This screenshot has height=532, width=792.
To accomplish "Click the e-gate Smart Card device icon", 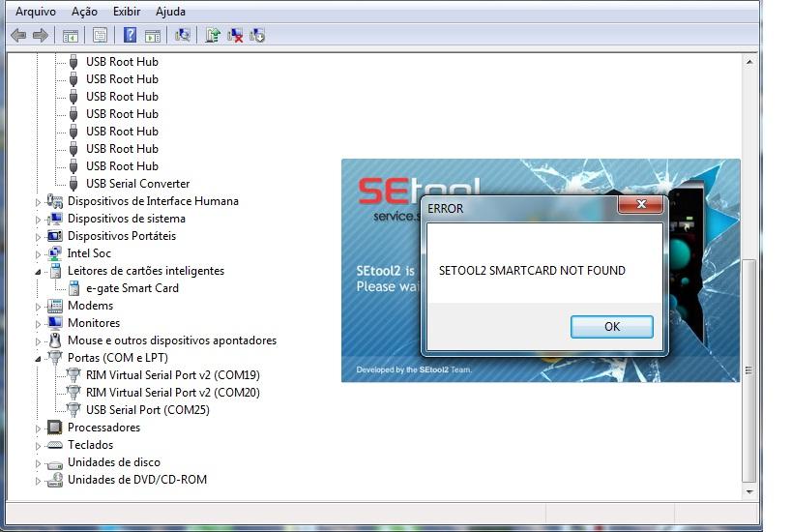I will click(x=73, y=288).
